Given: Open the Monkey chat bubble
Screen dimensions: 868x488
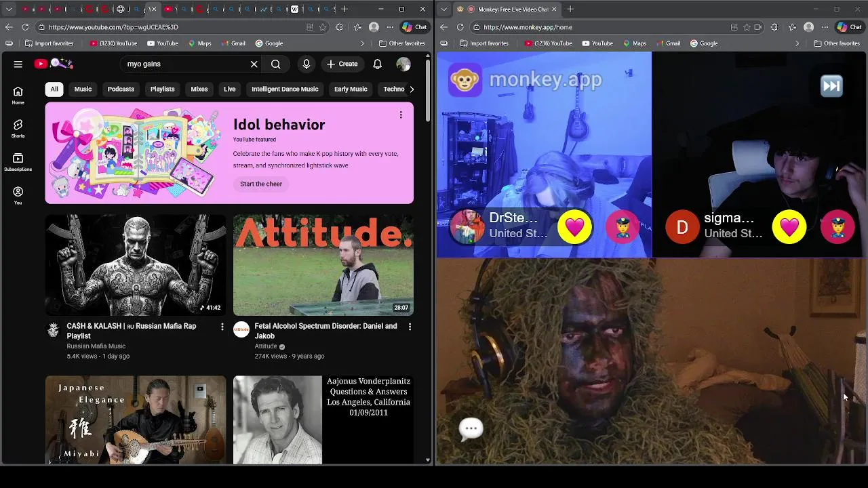Looking at the screenshot, I should point(471,428).
